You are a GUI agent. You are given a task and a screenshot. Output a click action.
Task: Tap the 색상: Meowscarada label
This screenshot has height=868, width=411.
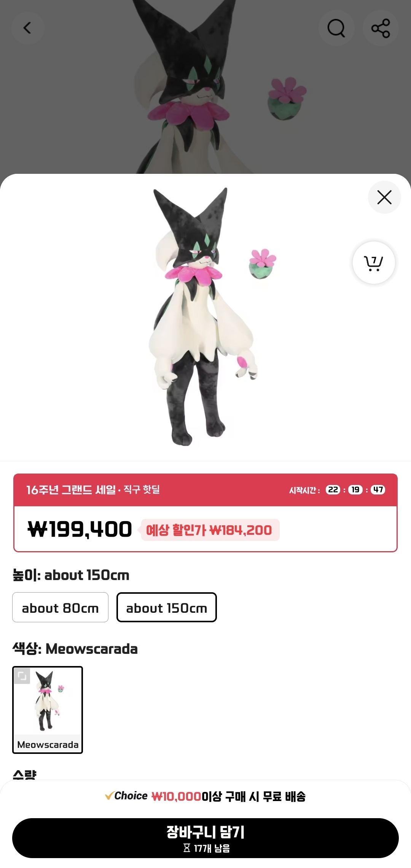click(x=75, y=649)
